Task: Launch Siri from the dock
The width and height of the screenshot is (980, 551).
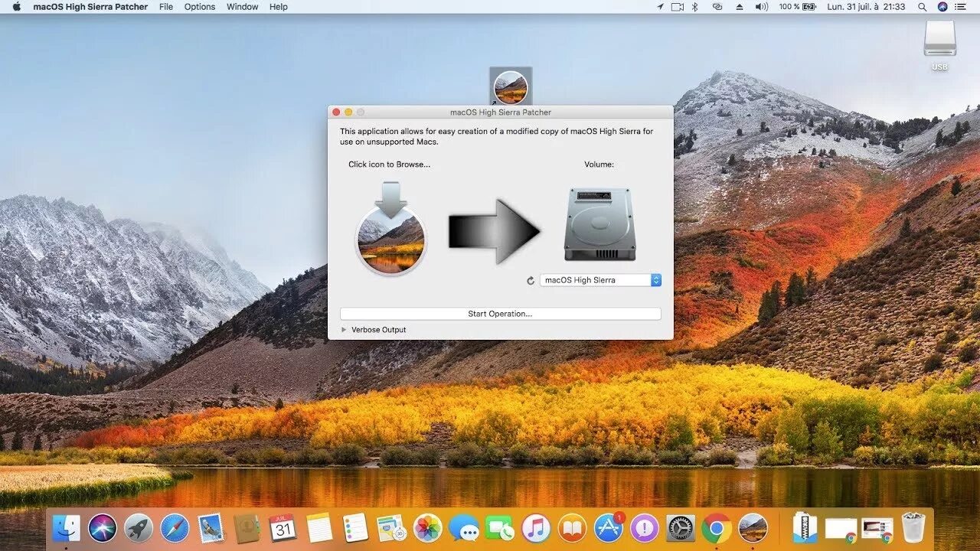Action: tap(103, 528)
